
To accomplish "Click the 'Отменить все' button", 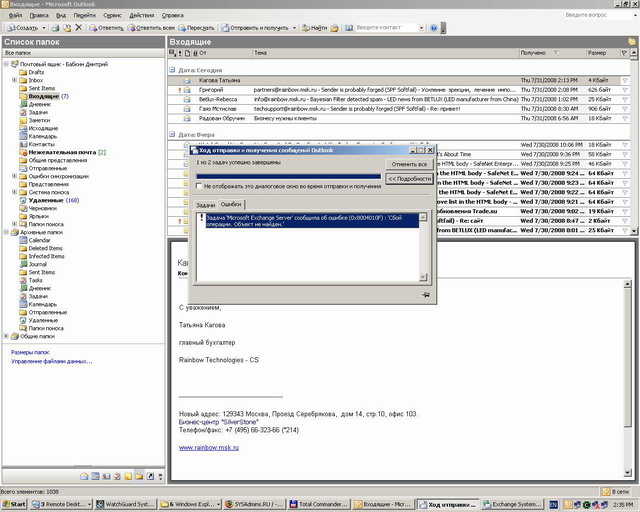I will (x=409, y=164).
